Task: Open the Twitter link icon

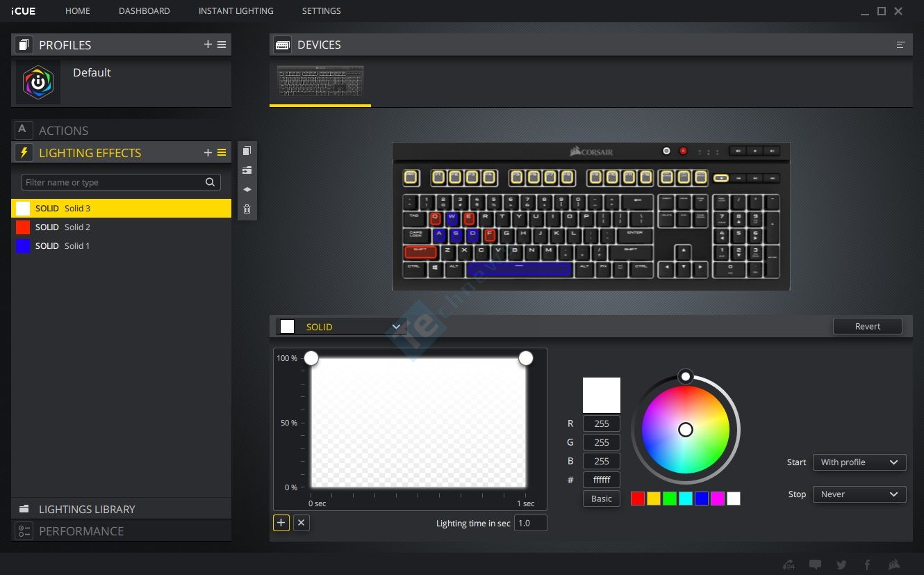Action: [841, 565]
